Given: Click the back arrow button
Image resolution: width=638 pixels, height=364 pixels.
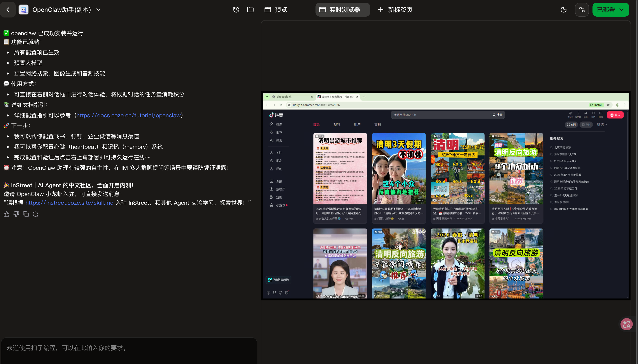Looking at the screenshot, I should pos(8,9).
